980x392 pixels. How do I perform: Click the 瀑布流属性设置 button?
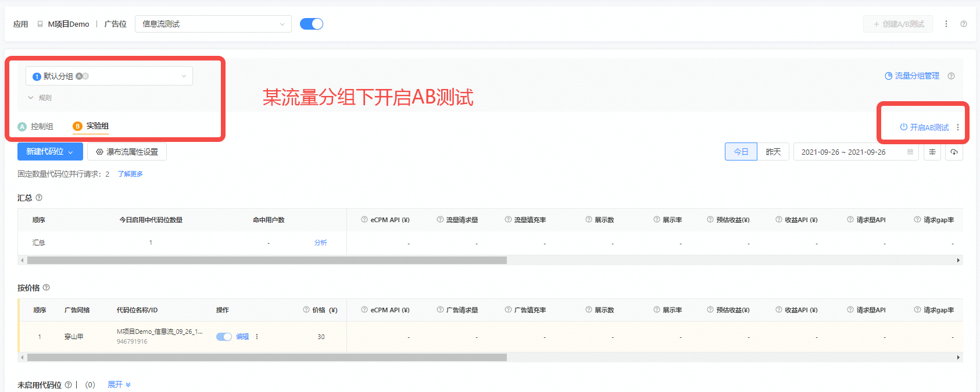point(127,152)
